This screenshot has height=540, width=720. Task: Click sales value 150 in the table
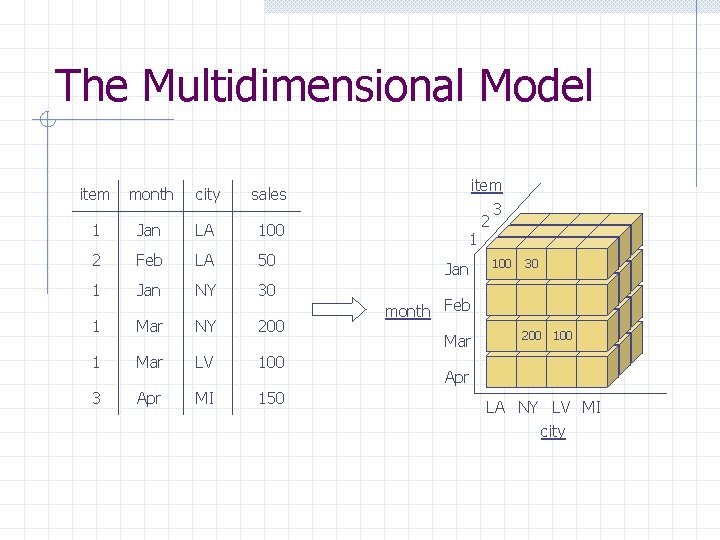click(x=271, y=398)
